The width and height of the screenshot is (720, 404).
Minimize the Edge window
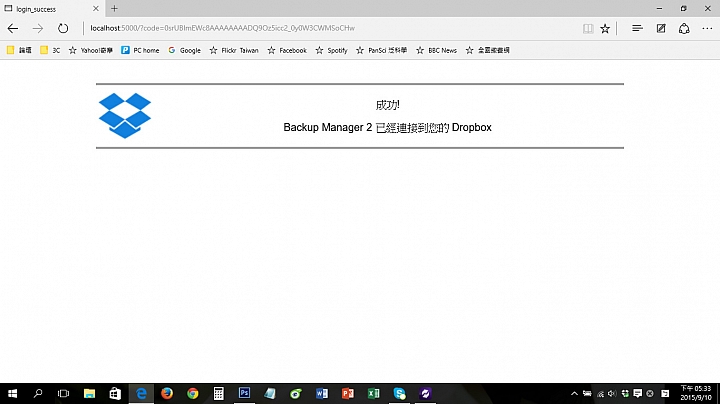click(x=659, y=8)
